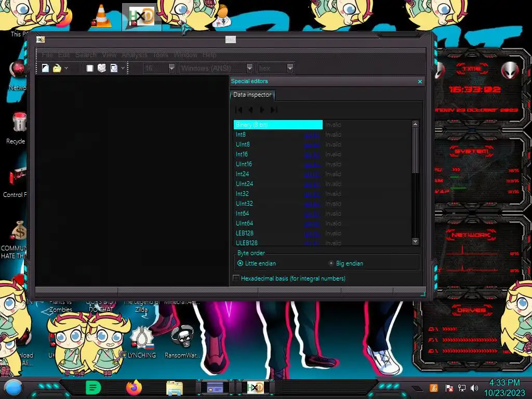Select the Int64 row label
The image size is (532, 399).
coord(242,214)
